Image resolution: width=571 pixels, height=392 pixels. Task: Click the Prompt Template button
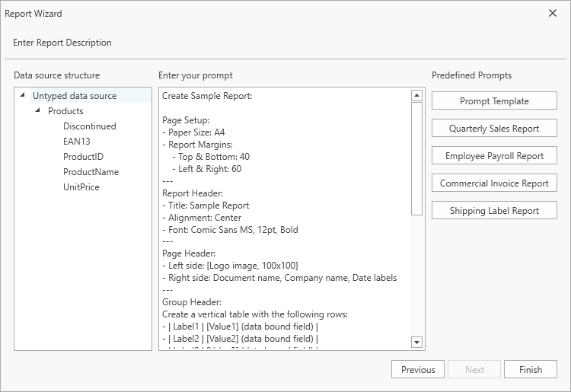coord(494,101)
